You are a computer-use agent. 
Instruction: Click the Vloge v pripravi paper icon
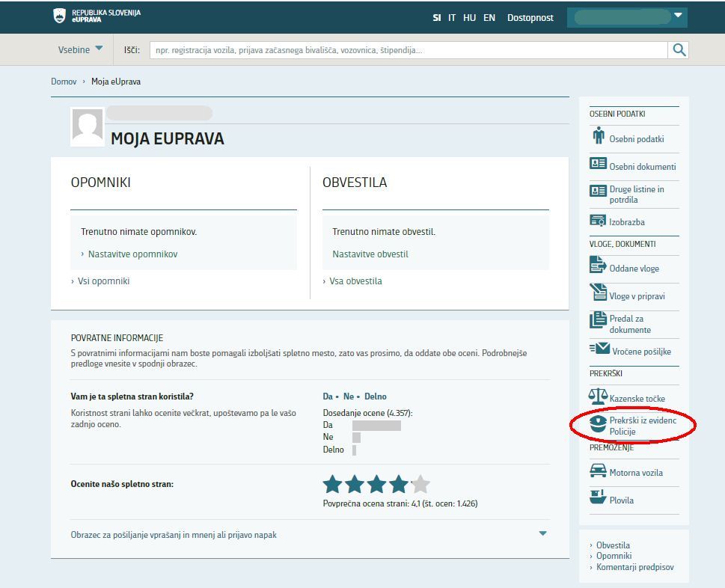599,293
